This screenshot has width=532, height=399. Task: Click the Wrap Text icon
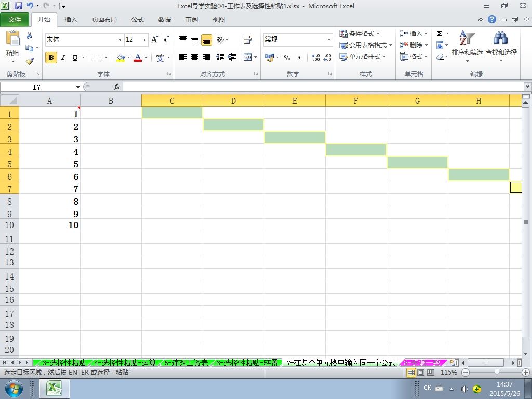click(248, 39)
